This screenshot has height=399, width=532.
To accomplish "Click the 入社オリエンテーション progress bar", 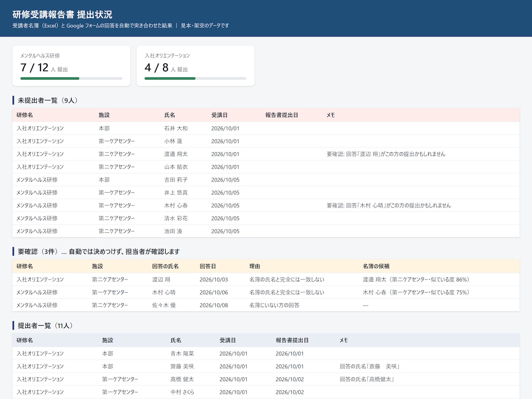I will tap(195, 78).
